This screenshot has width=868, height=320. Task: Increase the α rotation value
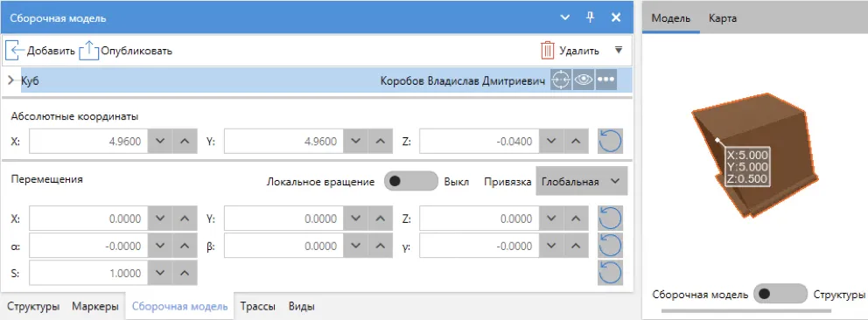[185, 246]
